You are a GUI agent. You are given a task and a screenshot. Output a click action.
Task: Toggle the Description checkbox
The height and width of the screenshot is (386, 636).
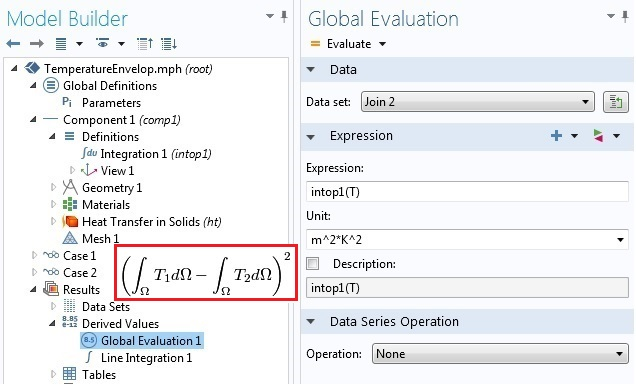[x=312, y=264]
